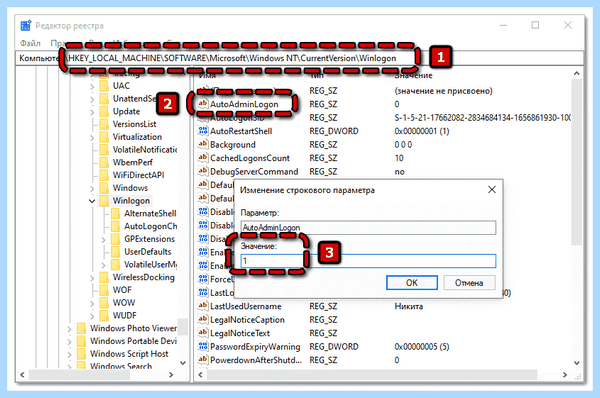Select the VolatileNotifications key
This screenshot has width=600, height=398.
point(145,150)
